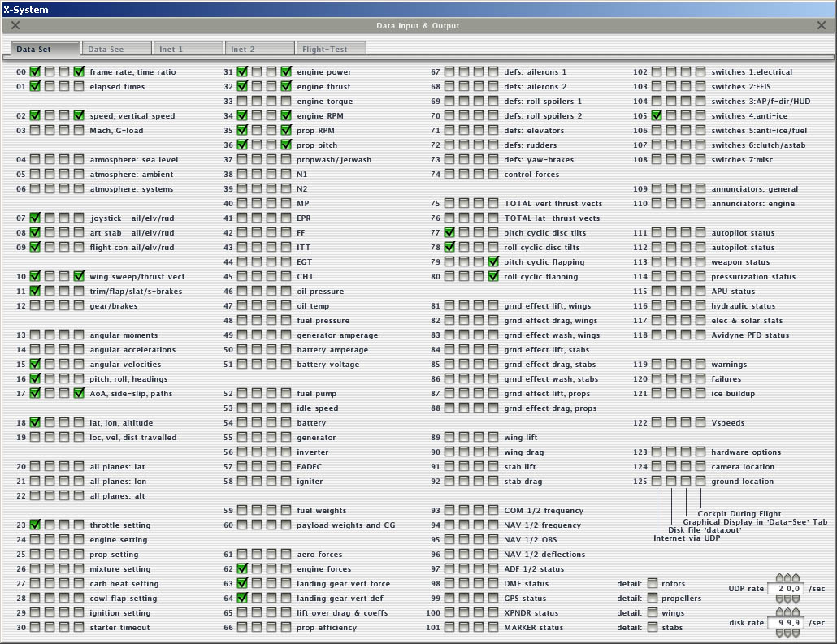Enable UDP output for grnd effect lift, wings

click(449, 305)
